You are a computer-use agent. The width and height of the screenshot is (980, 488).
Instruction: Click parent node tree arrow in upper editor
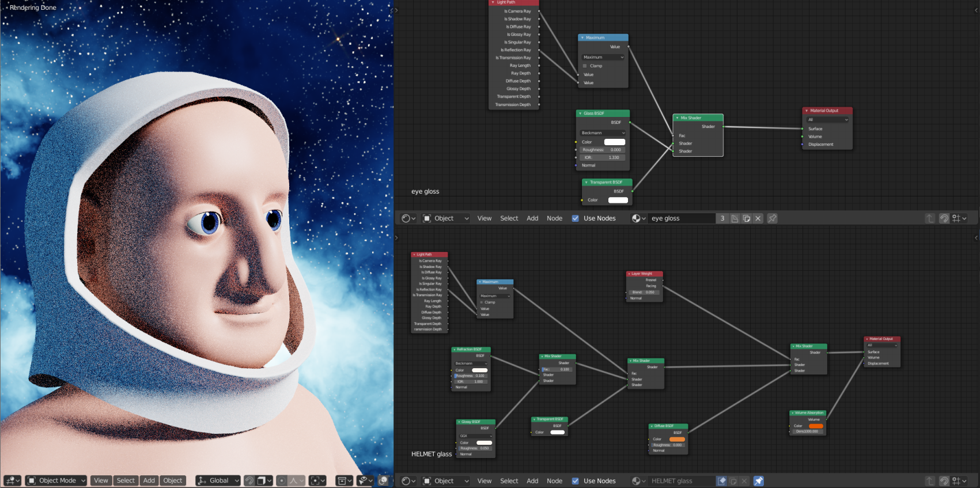930,218
